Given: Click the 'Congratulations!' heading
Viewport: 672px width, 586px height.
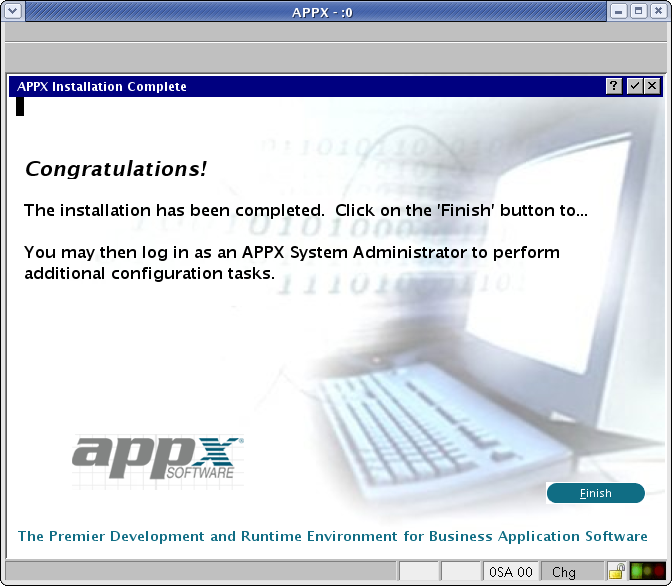Looking at the screenshot, I should [x=116, y=169].
